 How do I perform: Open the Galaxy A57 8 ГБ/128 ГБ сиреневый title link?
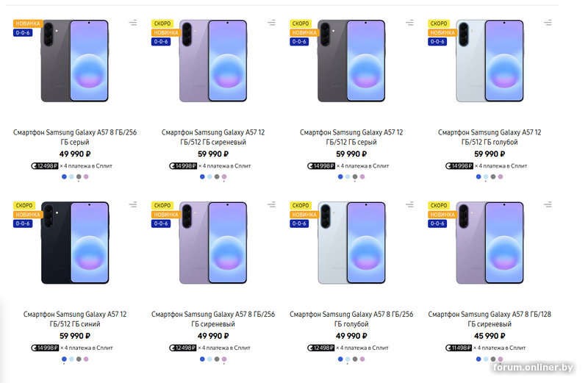point(489,318)
